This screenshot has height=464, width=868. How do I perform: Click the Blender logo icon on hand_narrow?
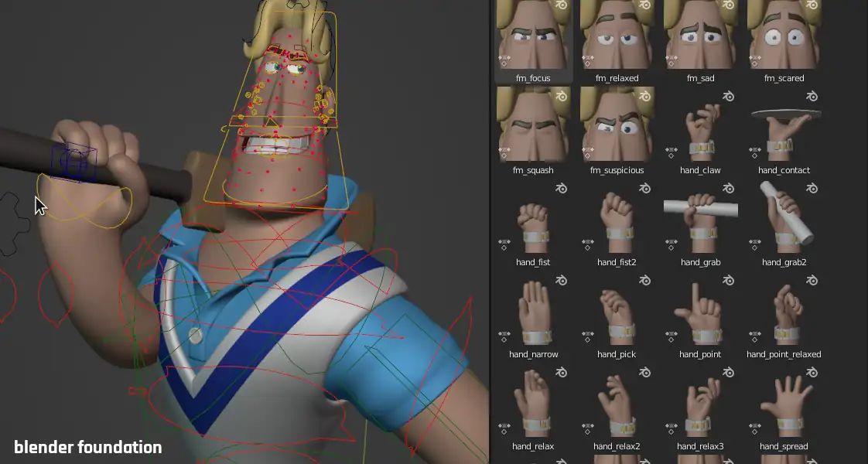(x=562, y=281)
